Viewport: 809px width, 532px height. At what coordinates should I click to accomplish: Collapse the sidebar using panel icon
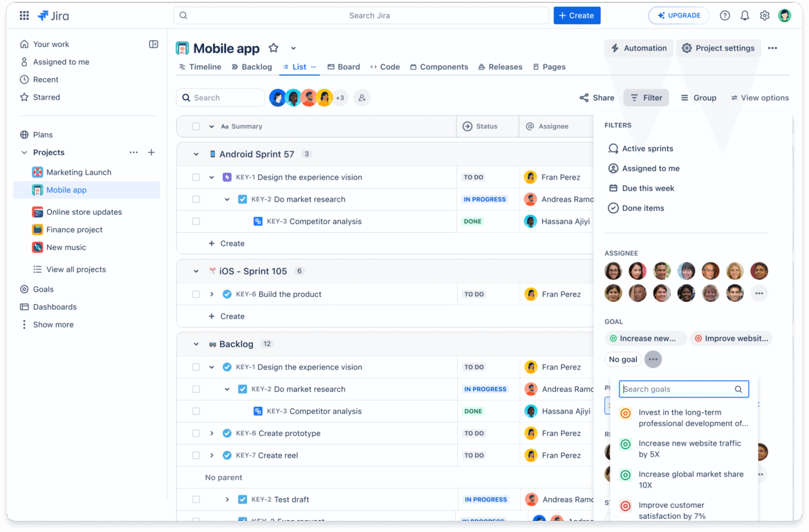point(154,44)
